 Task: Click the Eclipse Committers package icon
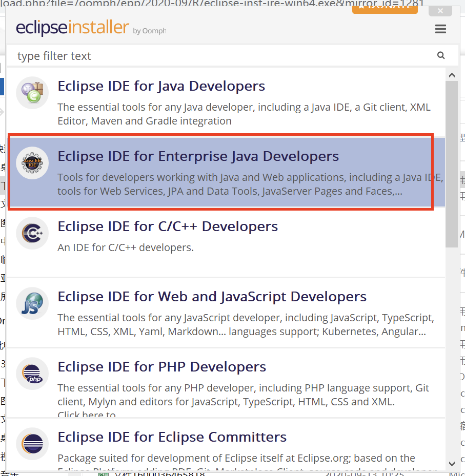tap(32, 444)
